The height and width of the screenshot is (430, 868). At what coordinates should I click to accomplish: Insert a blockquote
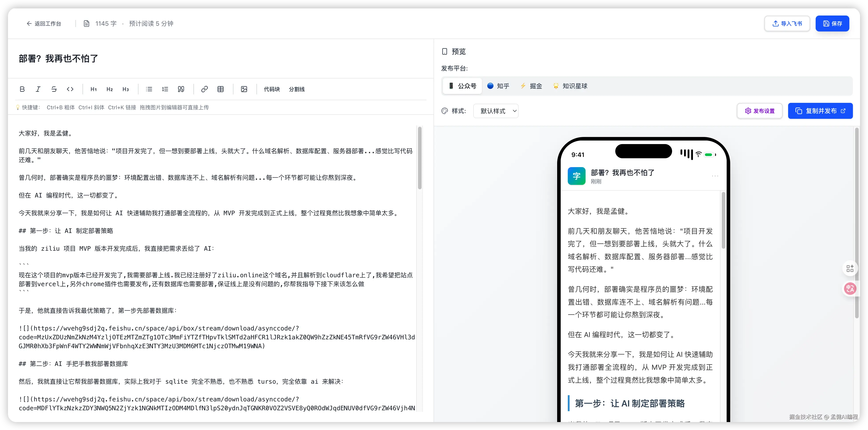pyautogui.click(x=181, y=89)
